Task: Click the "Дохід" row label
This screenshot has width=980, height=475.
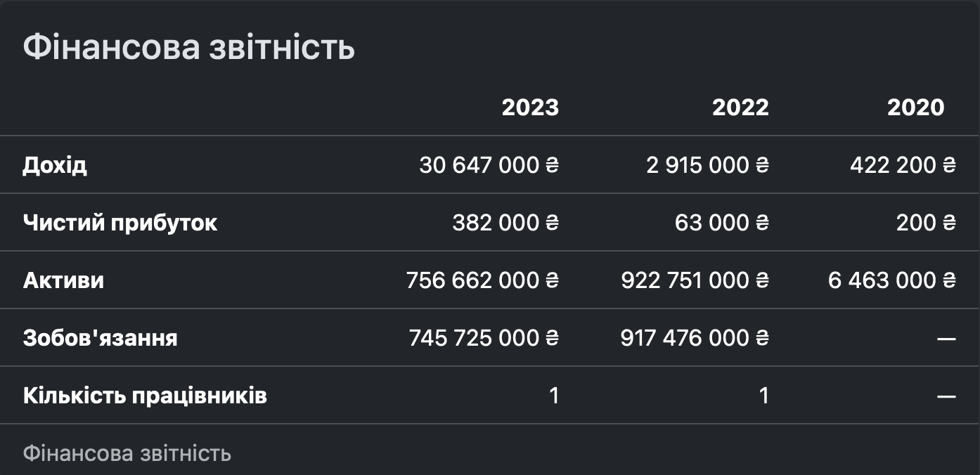Action: click(x=55, y=165)
